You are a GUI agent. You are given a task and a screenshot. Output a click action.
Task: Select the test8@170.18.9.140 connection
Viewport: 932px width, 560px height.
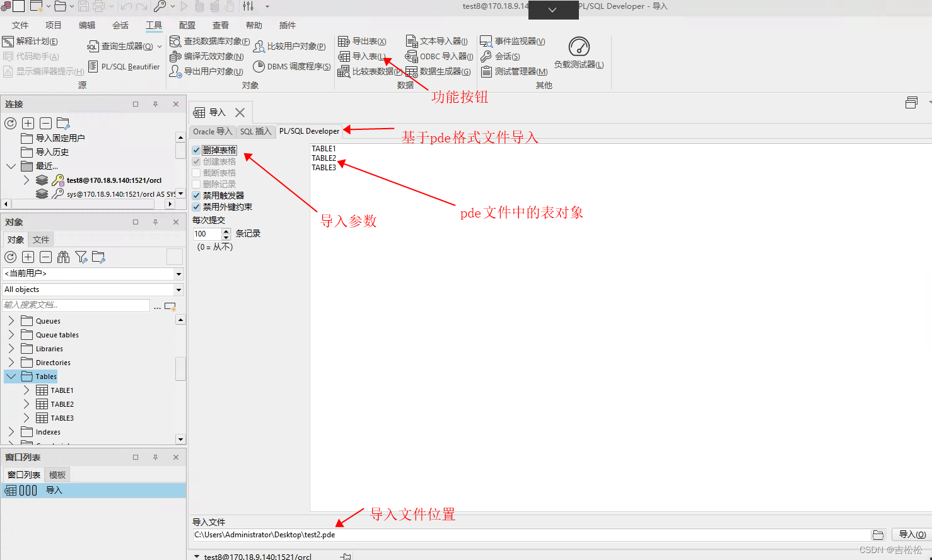point(114,180)
